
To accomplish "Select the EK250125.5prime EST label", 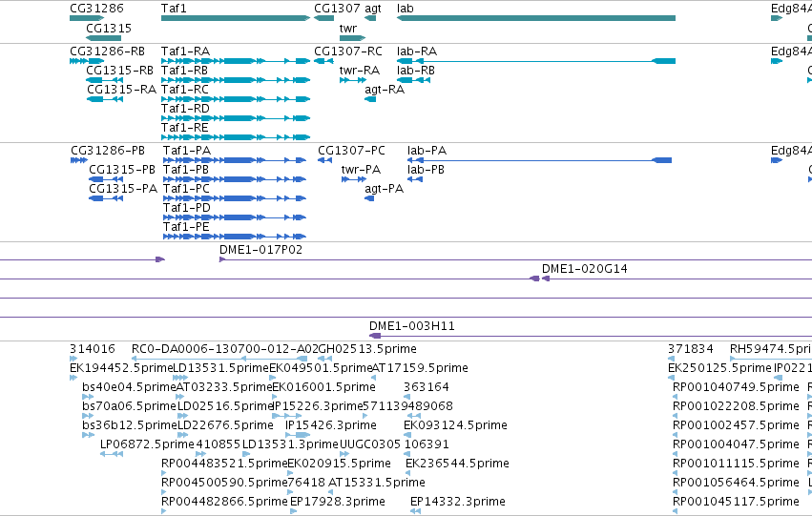I will [x=719, y=368].
